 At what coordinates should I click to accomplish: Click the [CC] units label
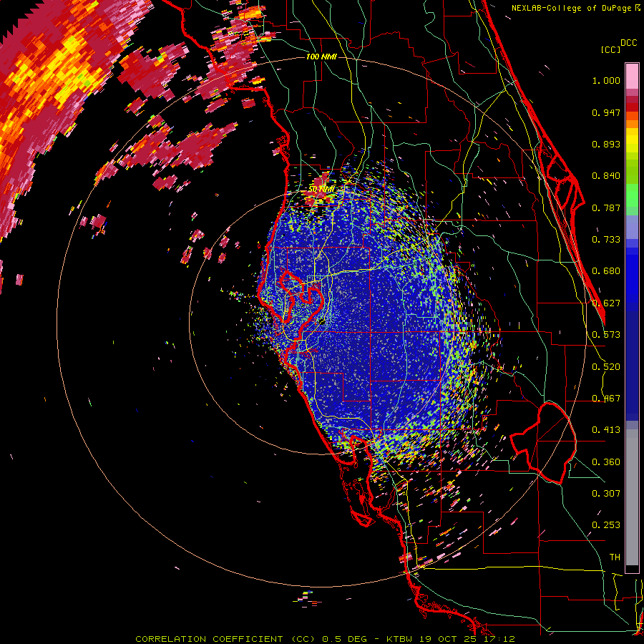pyautogui.click(x=610, y=49)
